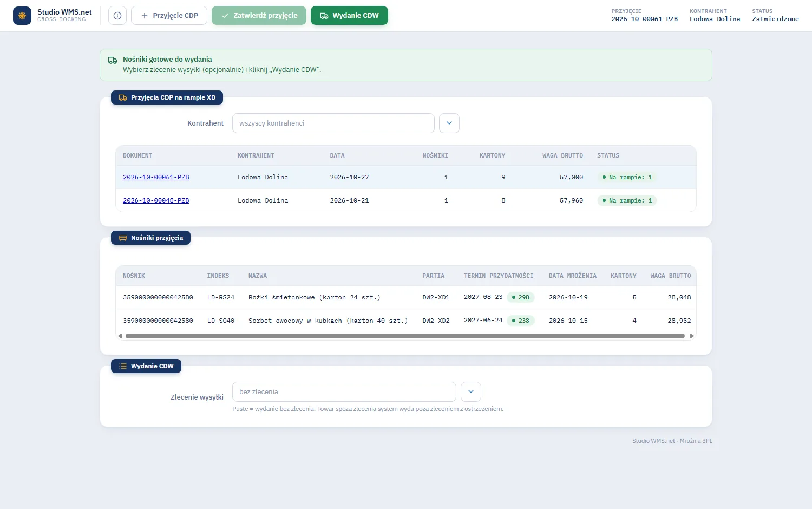Click the Studio WMS.net logo icon
812x509 pixels.
pos(22,16)
